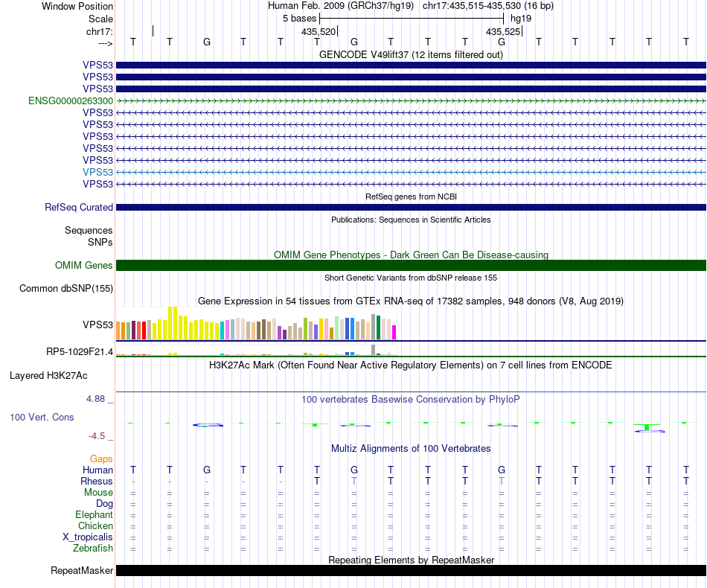This screenshot has height=588, width=707.
Task: Click the '5 bases' scale bar text
Action: [299, 19]
